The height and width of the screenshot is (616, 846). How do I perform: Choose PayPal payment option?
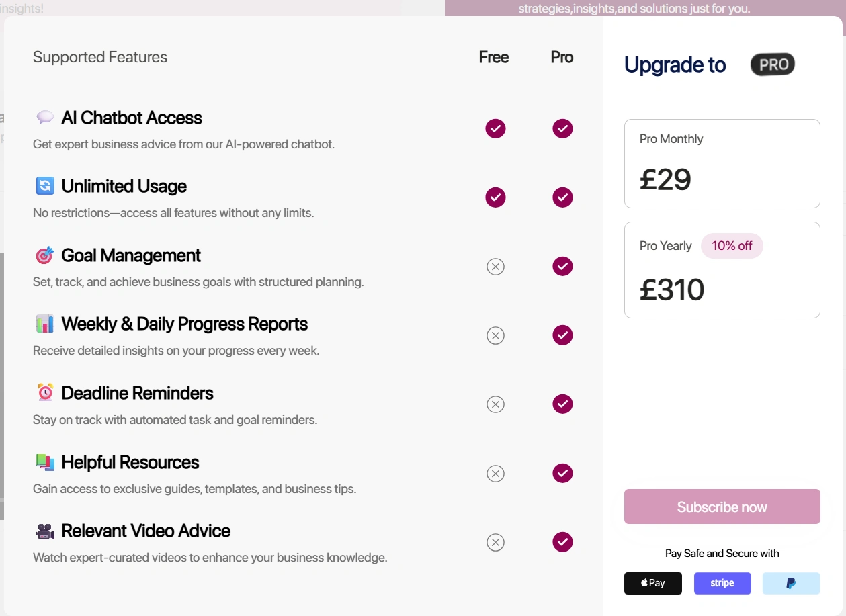791,583
